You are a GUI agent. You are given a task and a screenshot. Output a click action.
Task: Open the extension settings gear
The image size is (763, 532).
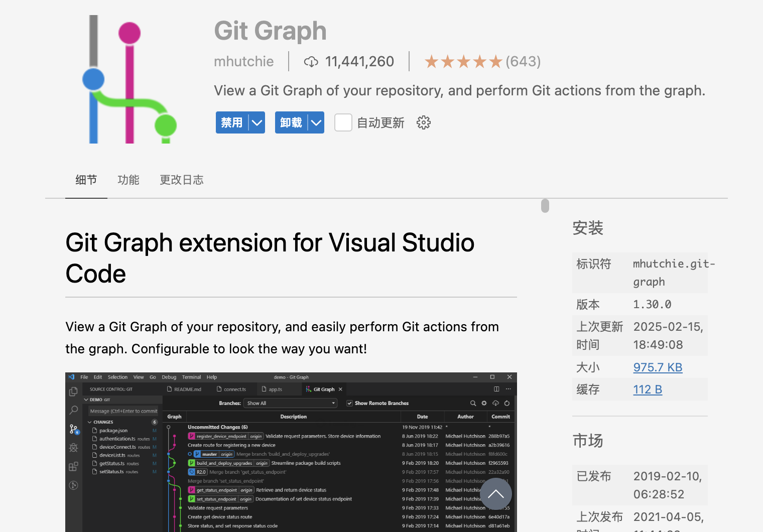[x=424, y=122]
